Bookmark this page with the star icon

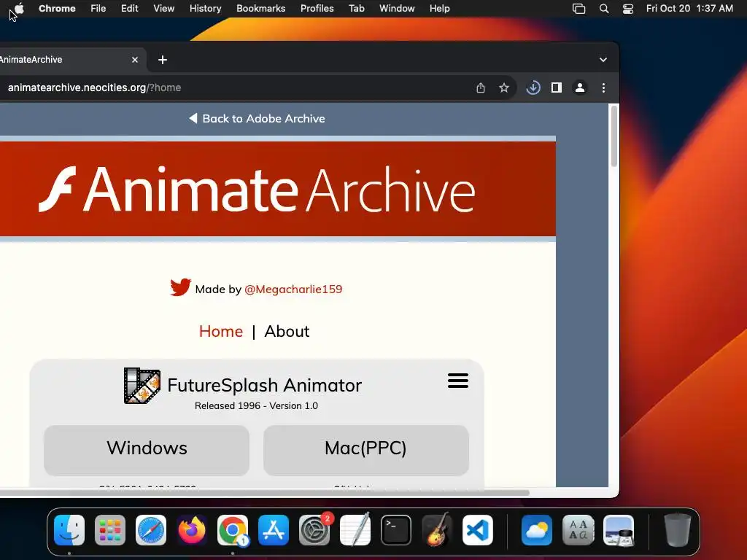(503, 87)
